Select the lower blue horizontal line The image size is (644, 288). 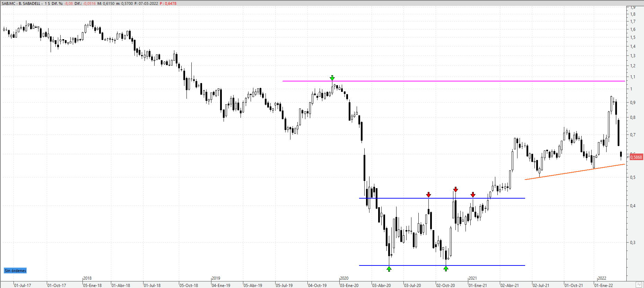[442, 265]
